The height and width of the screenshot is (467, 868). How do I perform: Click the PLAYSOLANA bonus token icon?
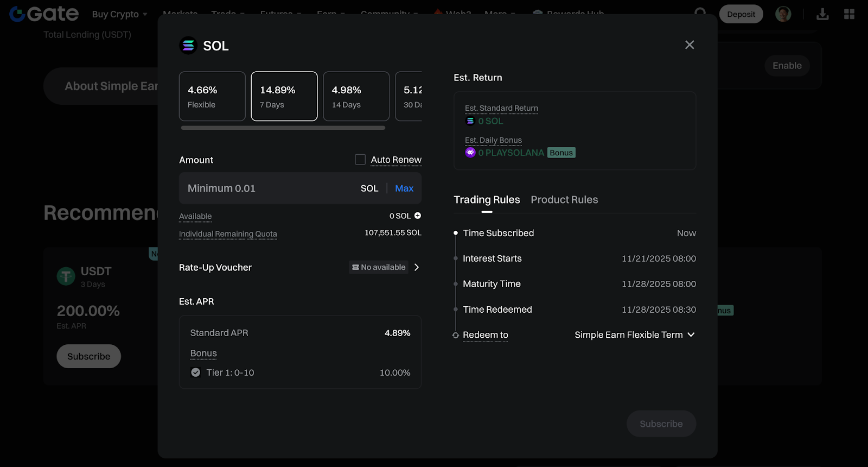(x=470, y=153)
